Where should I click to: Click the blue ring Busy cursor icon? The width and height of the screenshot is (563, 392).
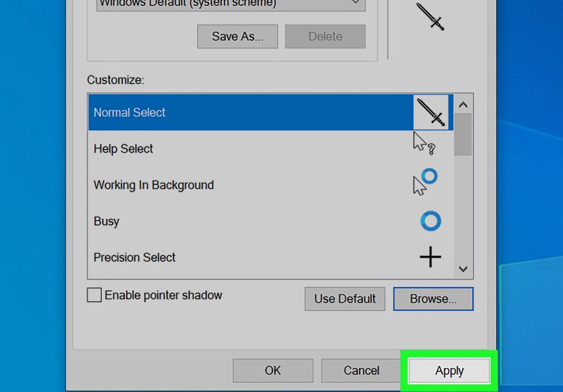coord(431,221)
